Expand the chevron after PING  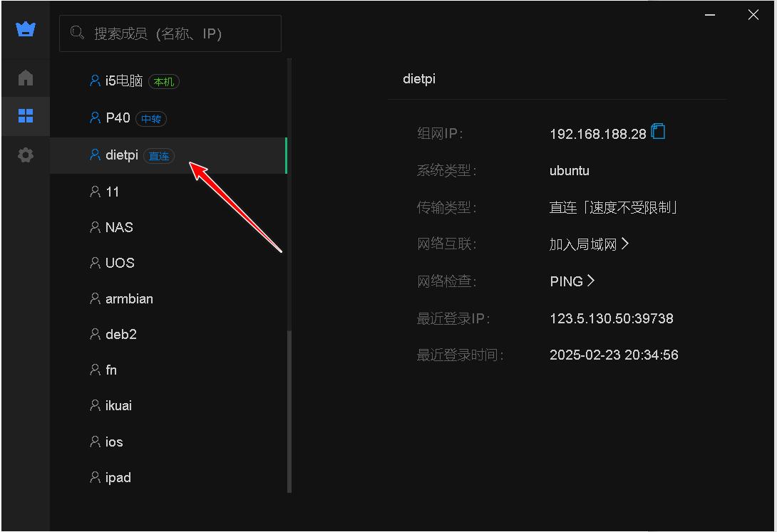click(590, 281)
